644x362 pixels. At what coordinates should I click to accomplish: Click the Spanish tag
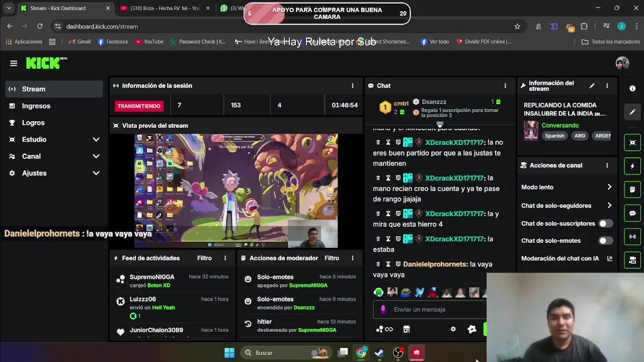[x=554, y=136]
